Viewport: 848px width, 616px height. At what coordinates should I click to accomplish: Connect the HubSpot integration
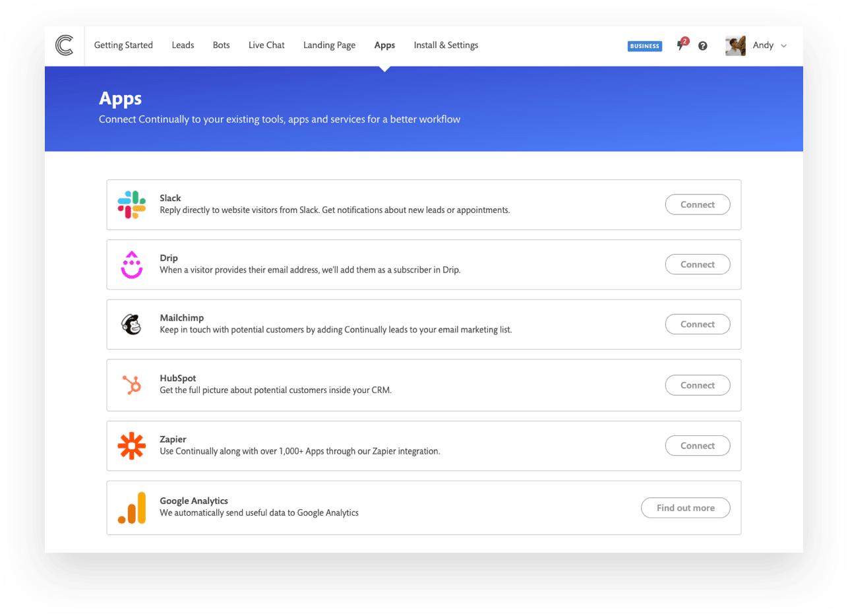pos(697,385)
